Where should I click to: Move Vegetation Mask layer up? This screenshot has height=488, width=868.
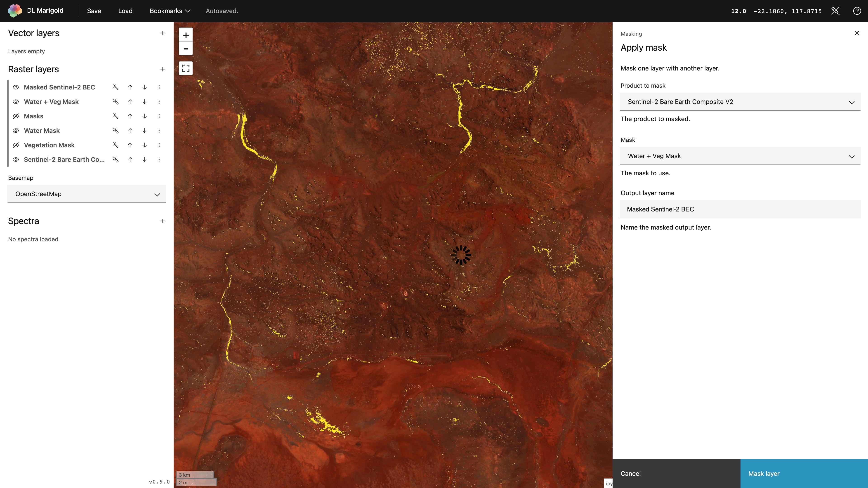(130, 145)
